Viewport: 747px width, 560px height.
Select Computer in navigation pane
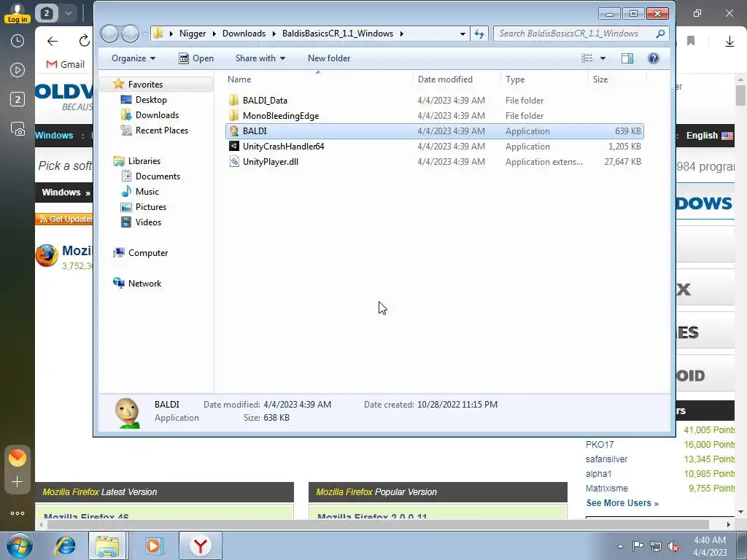(x=147, y=253)
